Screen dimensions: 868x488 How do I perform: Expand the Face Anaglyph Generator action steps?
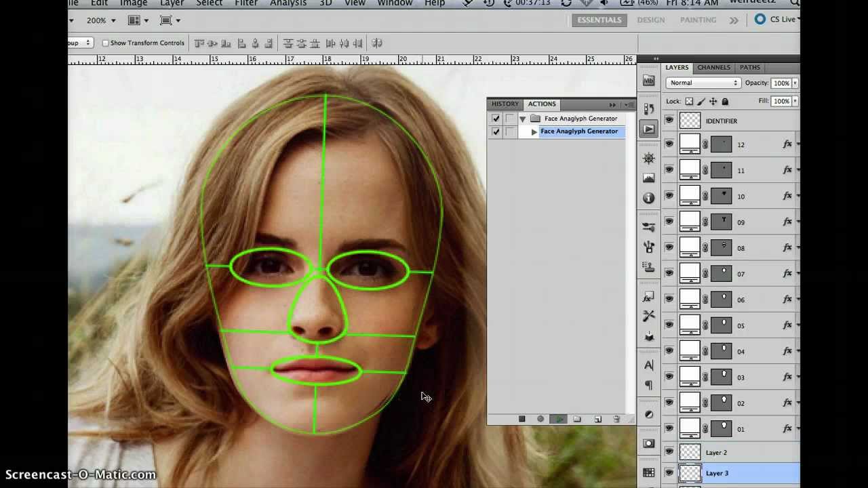pos(534,131)
